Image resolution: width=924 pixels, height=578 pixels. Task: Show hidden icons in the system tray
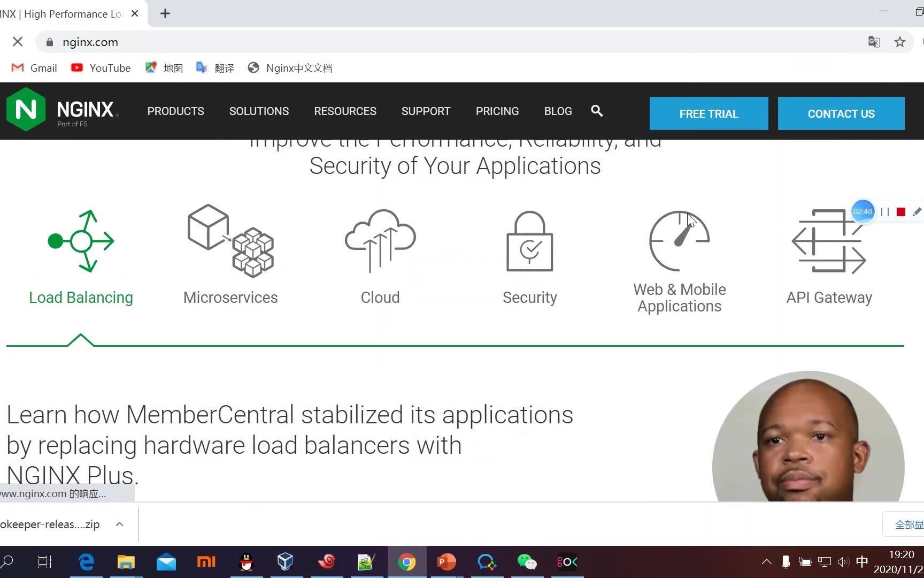click(766, 562)
